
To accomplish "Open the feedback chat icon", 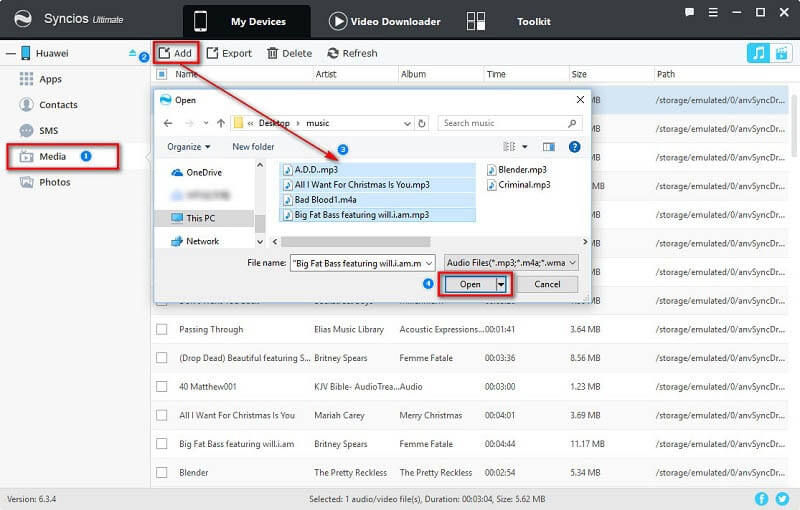I will click(x=689, y=12).
